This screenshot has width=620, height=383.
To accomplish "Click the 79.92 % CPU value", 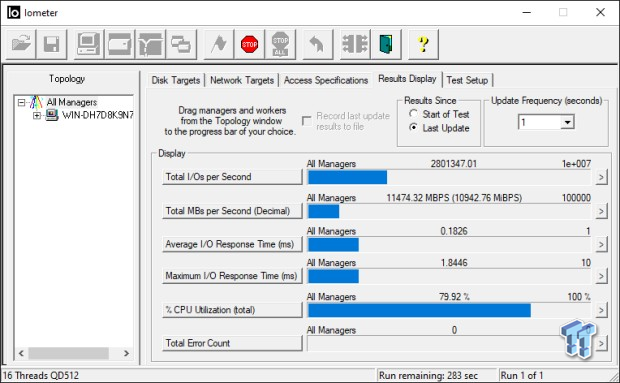I will pyautogui.click(x=454, y=297).
